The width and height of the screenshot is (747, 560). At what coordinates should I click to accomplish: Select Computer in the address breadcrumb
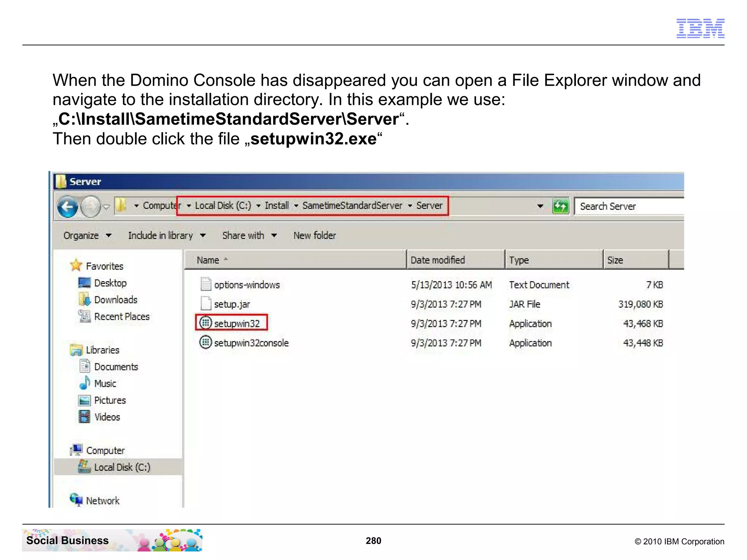[161, 206]
